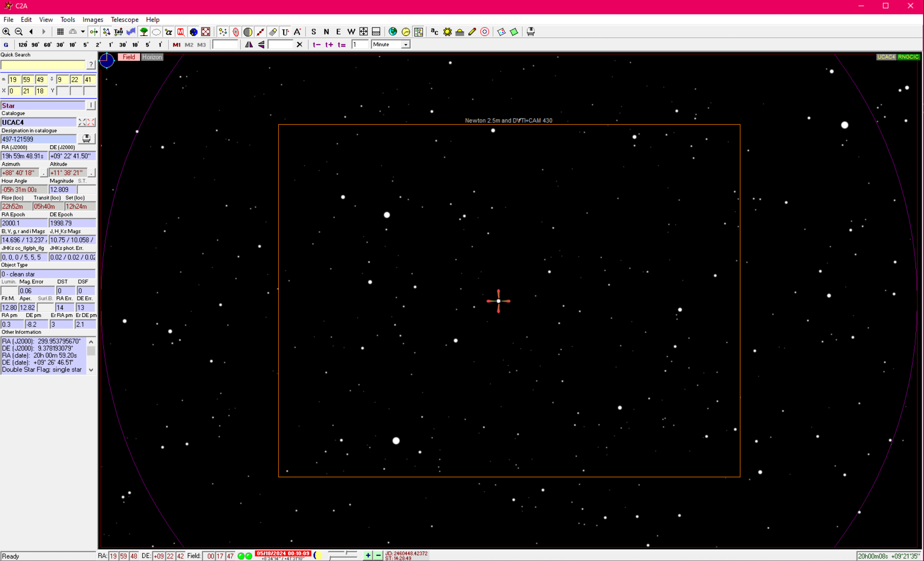This screenshot has height=561, width=924.
Task: Click the zoom in magnifier icon
Action: pyautogui.click(x=6, y=32)
